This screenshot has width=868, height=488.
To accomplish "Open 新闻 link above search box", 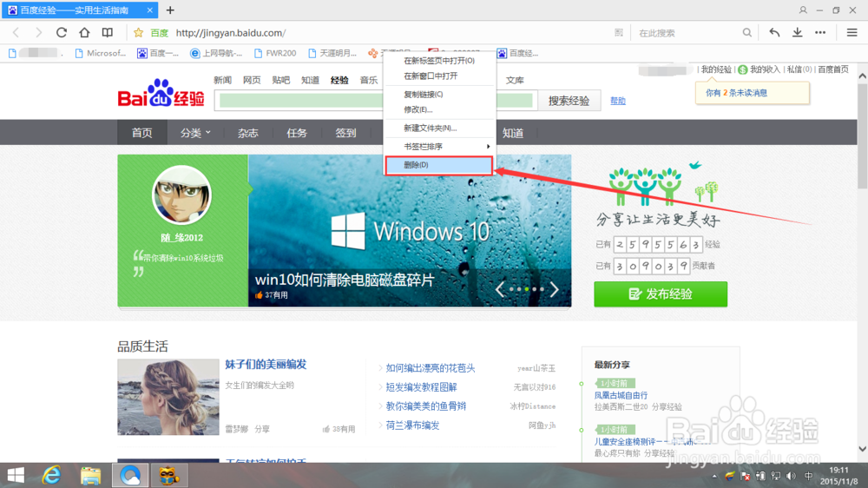I will (x=222, y=80).
